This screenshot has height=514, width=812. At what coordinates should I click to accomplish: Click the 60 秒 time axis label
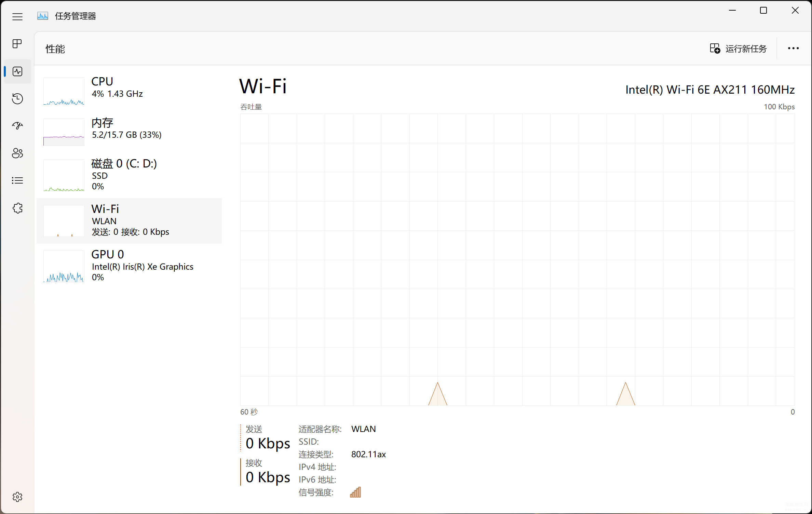point(249,412)
